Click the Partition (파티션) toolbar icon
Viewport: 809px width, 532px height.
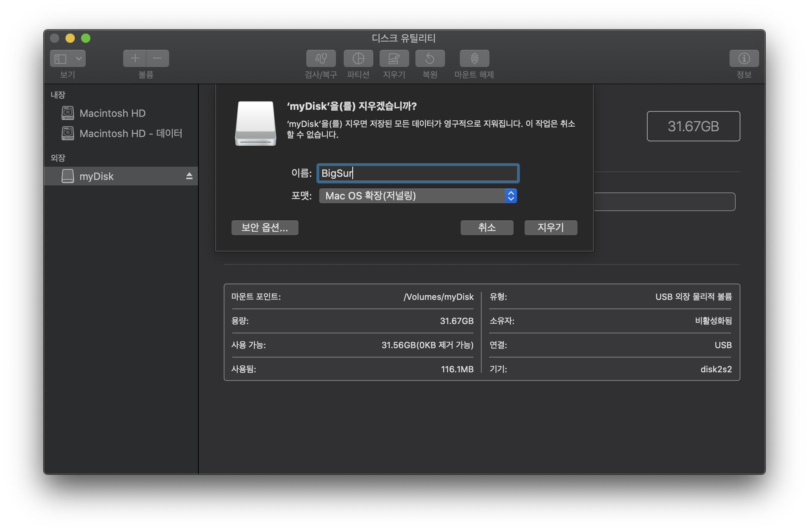coord(358,58)
